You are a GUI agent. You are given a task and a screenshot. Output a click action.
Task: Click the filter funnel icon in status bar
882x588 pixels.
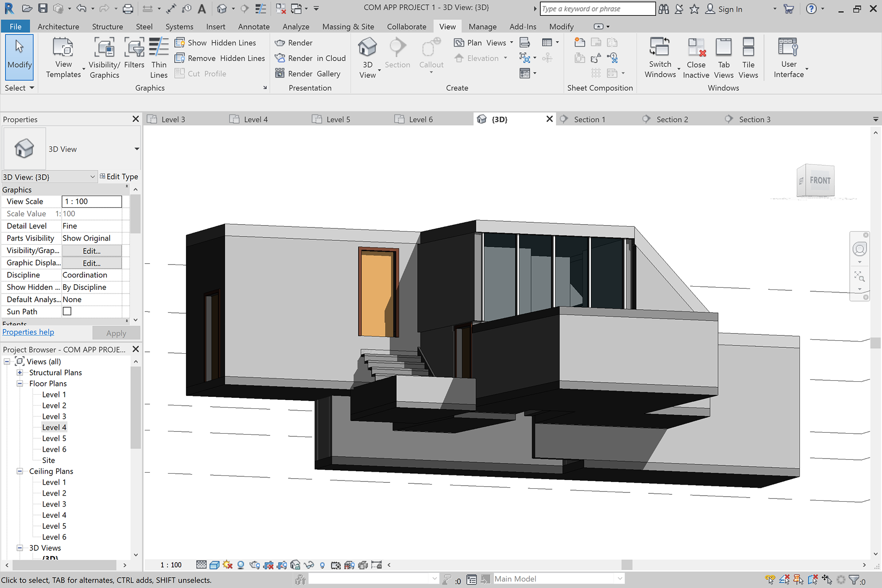click(x=854, y=580)
